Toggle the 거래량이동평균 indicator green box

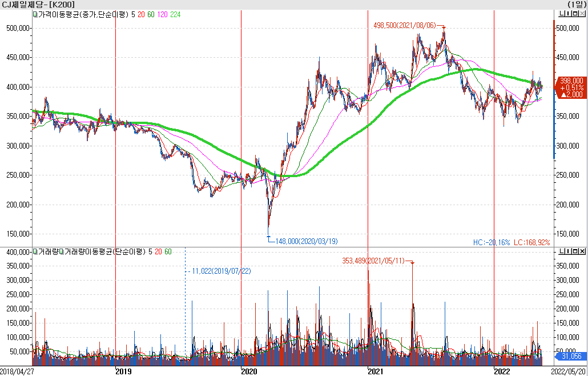(x=62, y=251)
